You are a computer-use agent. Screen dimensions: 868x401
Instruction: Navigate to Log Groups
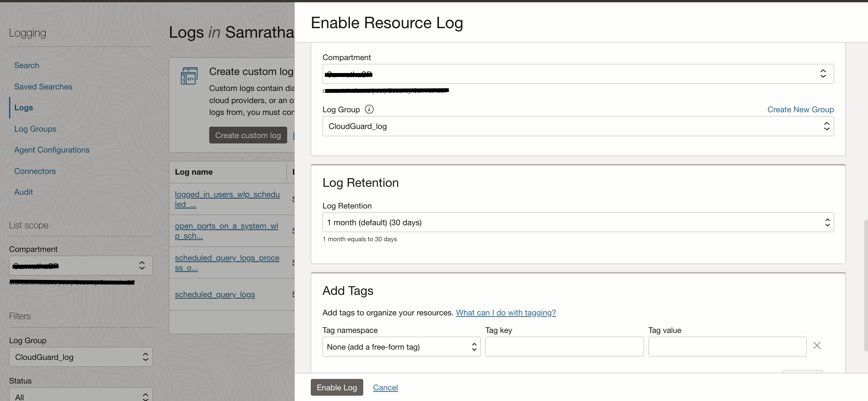(x=35, y=129)
